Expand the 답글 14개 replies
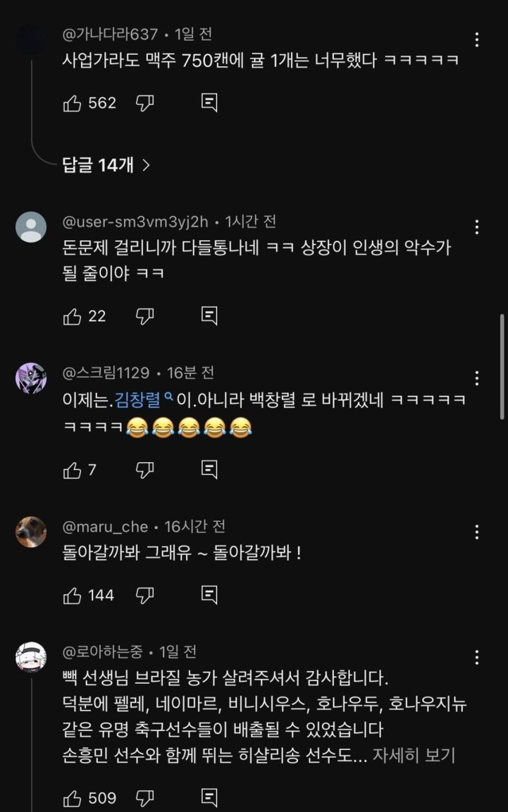This screenshot has height=812, width=508. click(106, 165)
